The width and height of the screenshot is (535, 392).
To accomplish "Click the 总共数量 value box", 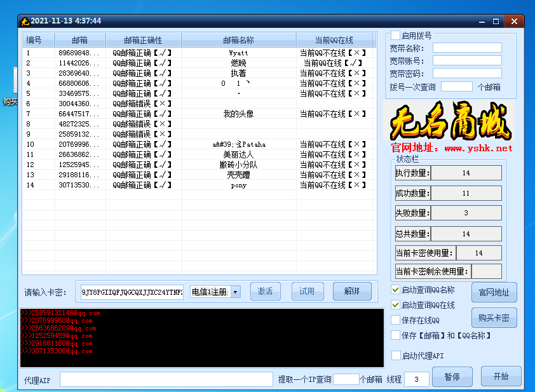I will (x=466, y=234).
